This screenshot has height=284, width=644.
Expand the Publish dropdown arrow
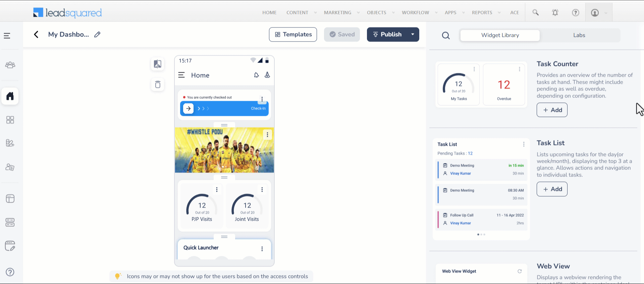coord(413,34)
